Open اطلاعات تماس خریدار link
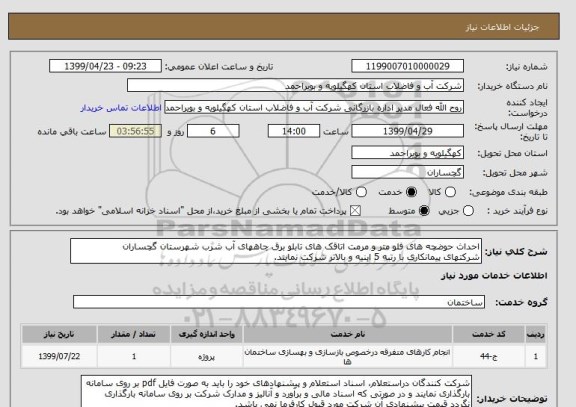This screenshot has width=576, height=407. 121,108
